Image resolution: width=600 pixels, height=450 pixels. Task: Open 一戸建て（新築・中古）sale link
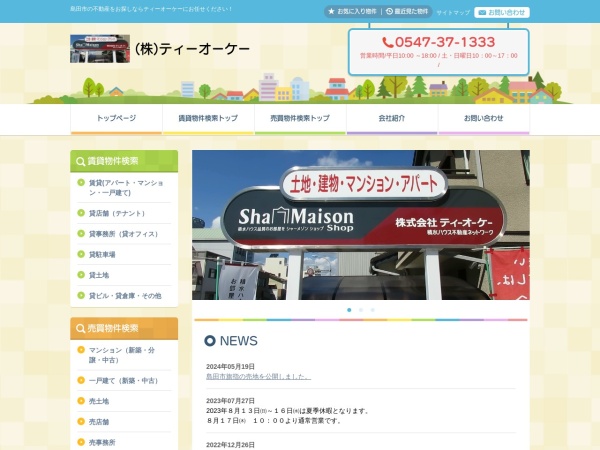coord(123,381)
